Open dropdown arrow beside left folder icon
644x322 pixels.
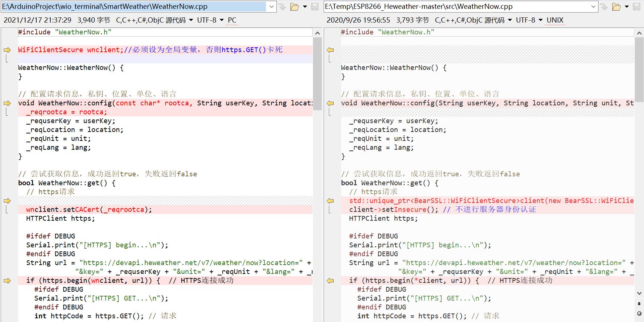tap(305, 7)
